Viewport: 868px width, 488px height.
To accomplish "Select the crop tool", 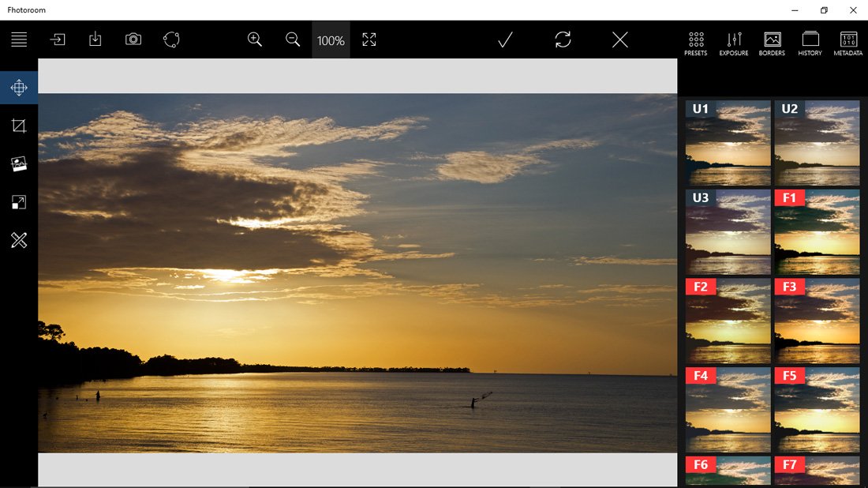I will pos(19,126).
